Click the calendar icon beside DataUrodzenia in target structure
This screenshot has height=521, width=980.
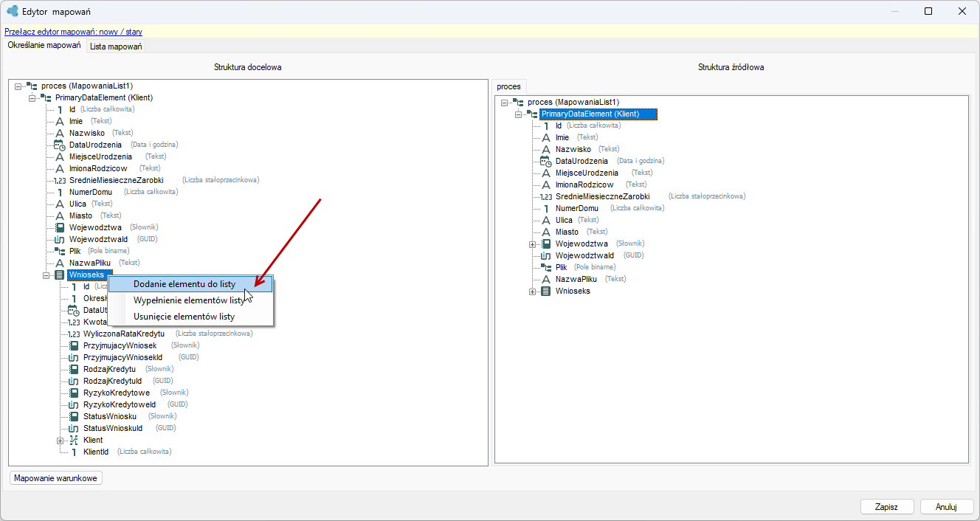(x=60, y=145)
